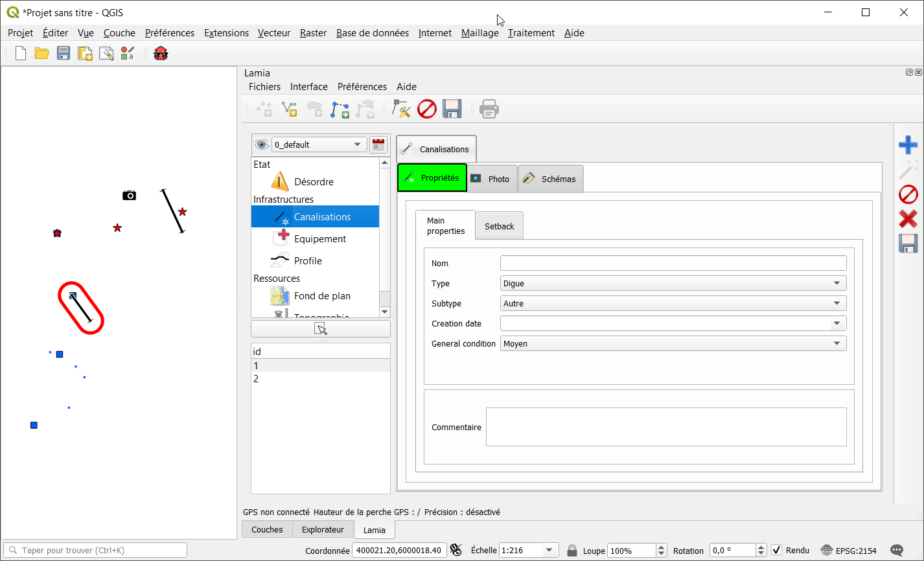Select the green Propriétés tab

click(x=432, y=177)
